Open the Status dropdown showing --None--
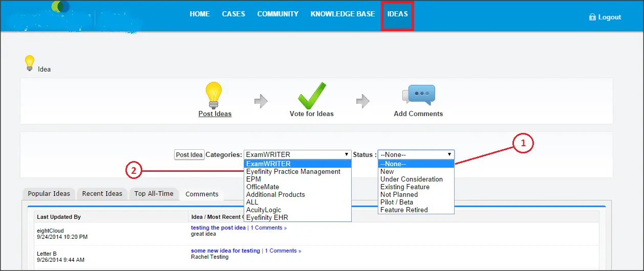 tap(416, 154)
